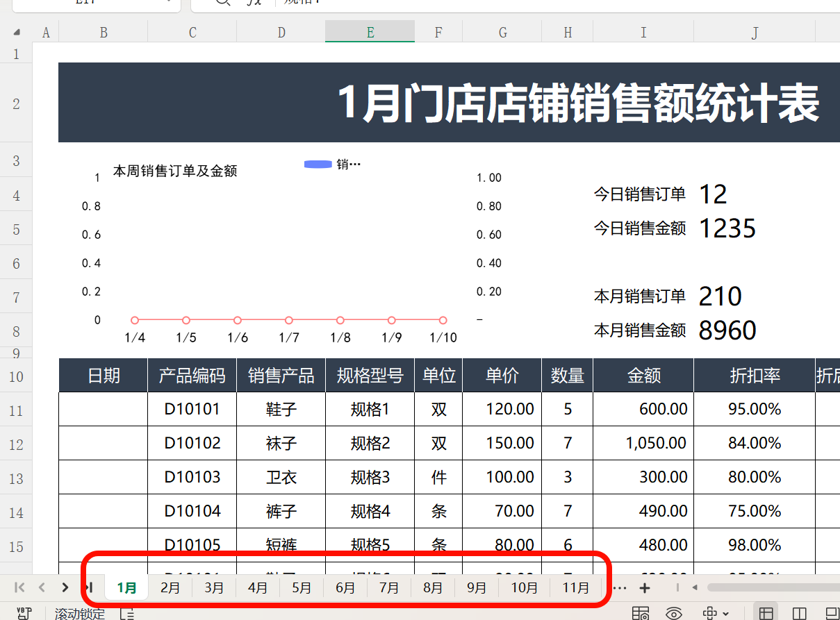Click the jump-to-first-sheet arrow icon
The height and width of the screenshot is (620, 840).
pyautogui.click(x=21, y=587)
